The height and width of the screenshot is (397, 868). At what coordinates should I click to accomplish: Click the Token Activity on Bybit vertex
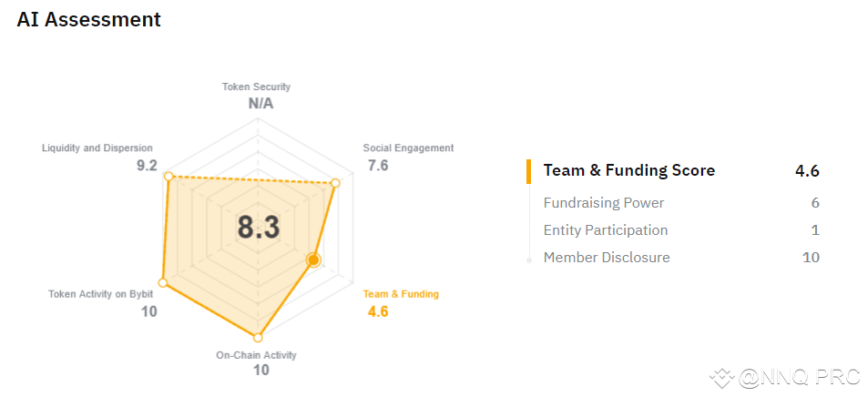pyautogui.click(x=164, y=280)
